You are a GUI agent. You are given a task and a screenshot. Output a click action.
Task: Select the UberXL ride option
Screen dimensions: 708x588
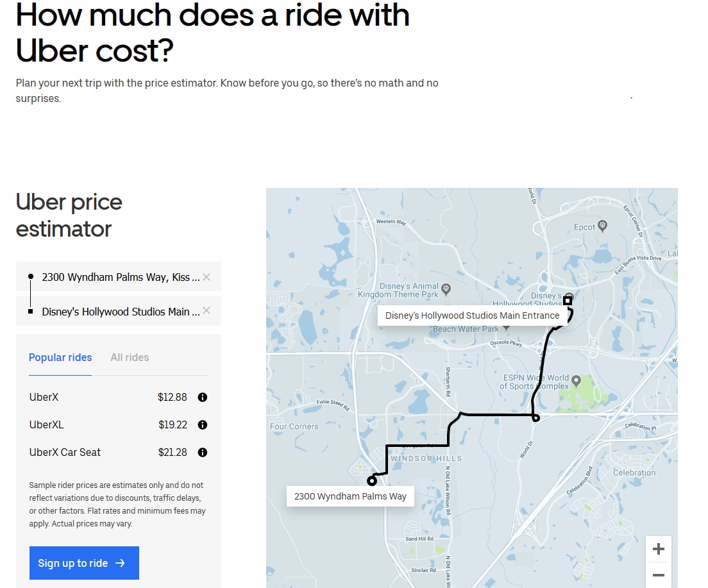(118, 424)
